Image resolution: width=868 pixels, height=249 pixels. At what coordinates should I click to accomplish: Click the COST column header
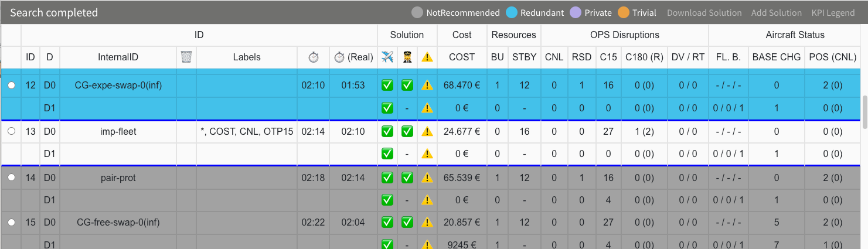[462, 57]
